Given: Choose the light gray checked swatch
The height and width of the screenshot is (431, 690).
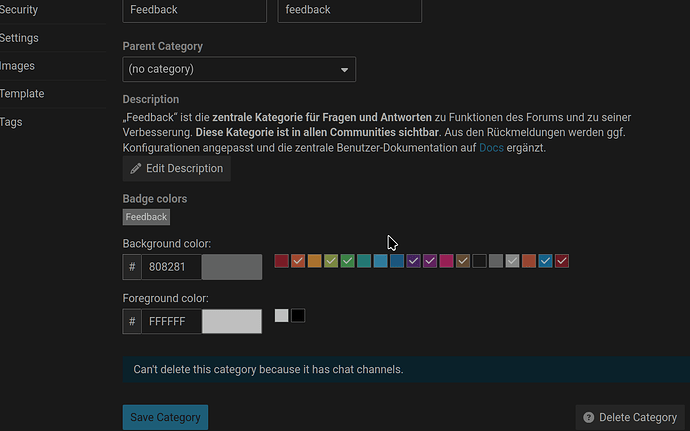Looking at the screenshot, I should [512, 261].
